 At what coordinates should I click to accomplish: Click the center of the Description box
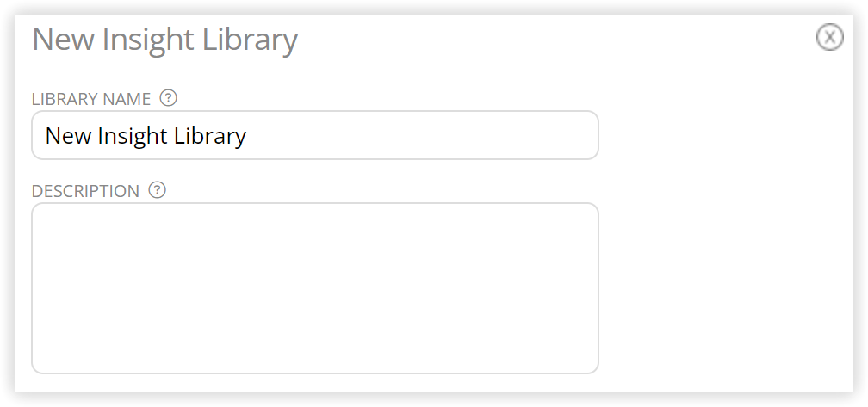[315, 288]
